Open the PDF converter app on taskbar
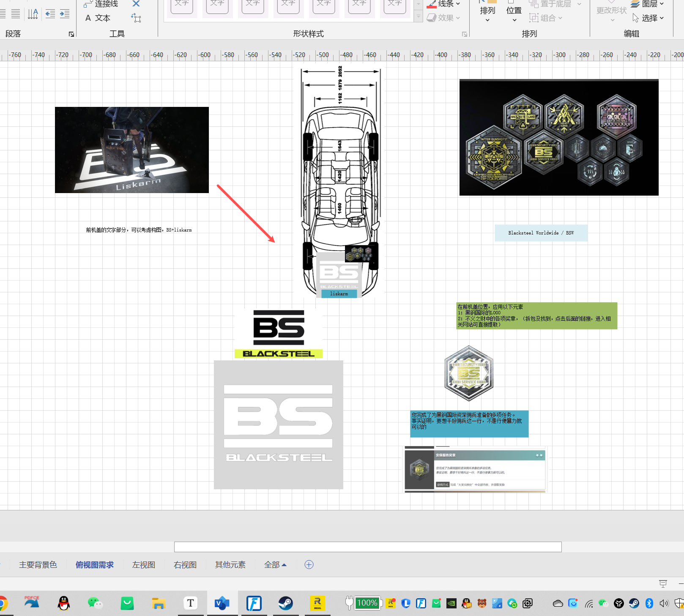The height and width of the screenshot is (616, 684). click(x=32, y=603)
